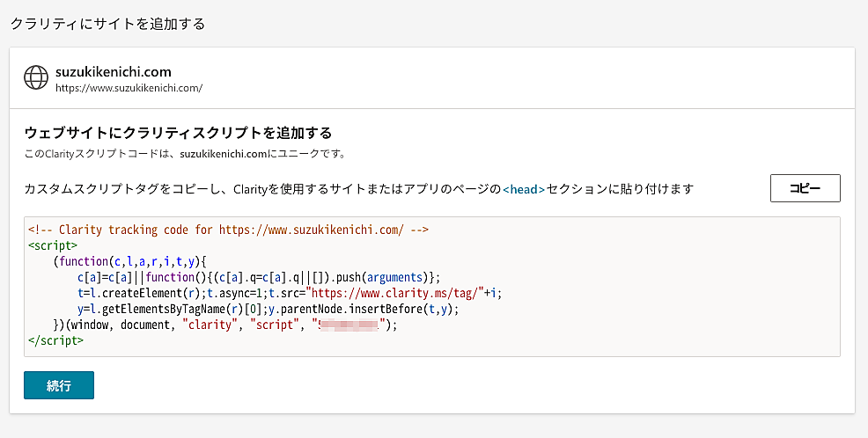Click the note saying the script code is unique
Screen dimensions: 868x438
(x=185, y=153)
